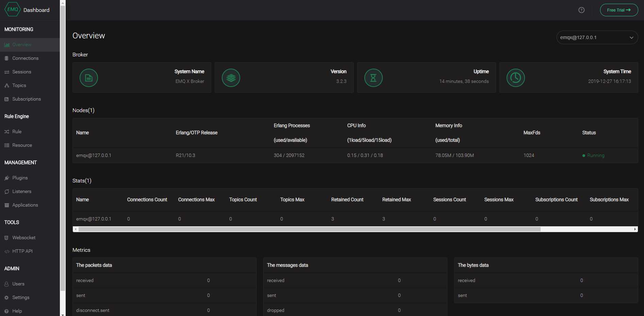The image size is (644, 316).
Task: Click the 0.15 / 0.31 / 0.18 CPU value
Action: coord(365,156)
